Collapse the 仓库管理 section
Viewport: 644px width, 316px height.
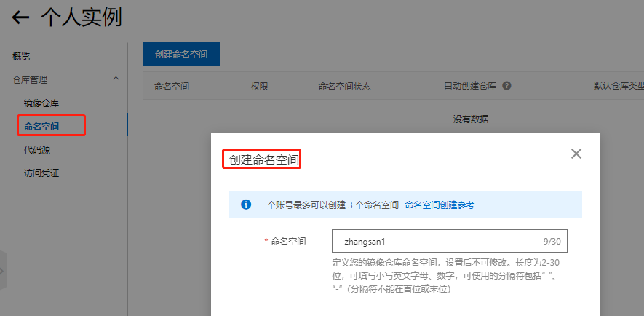point(116,78)
